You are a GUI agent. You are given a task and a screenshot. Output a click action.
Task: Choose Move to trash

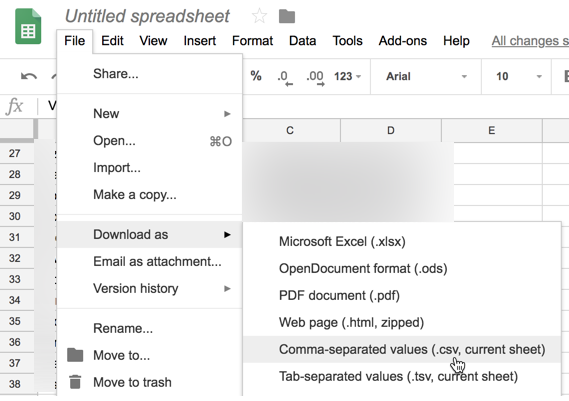pyautogui.click(x=150, y=382)
